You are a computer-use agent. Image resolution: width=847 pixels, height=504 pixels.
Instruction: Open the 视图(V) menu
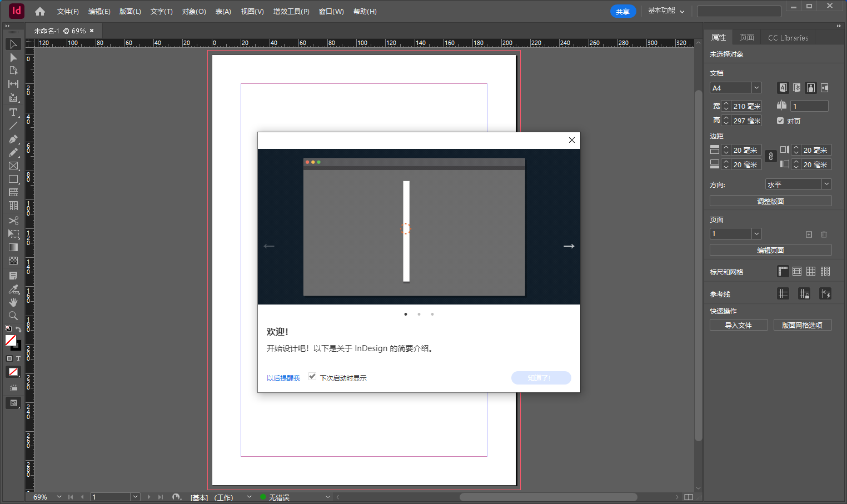[x=252, y=11]
